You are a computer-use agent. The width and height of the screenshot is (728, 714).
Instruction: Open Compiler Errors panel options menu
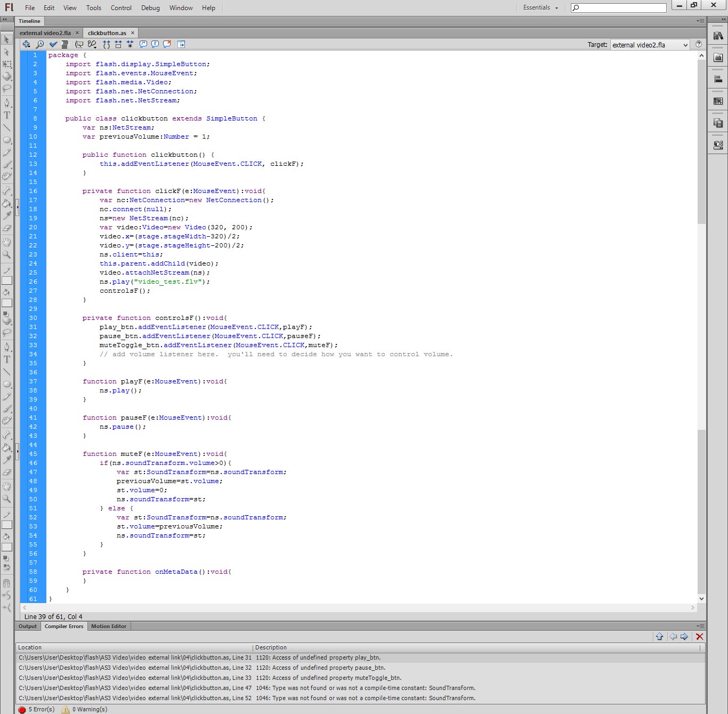click(700, 627)
